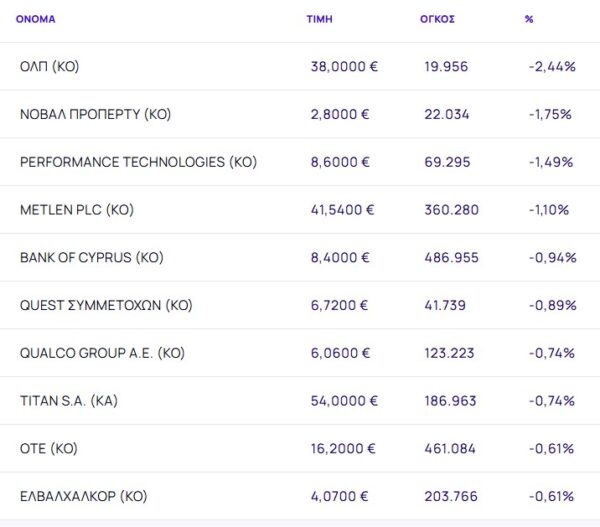Click the 54,0000 € TITAN price
This screenshot has width=600, height=527.
344,401
